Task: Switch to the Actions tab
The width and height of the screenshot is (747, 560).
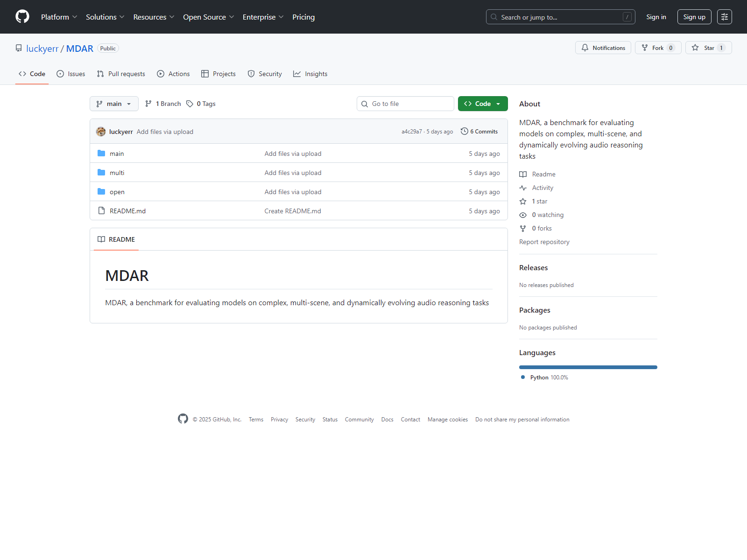Action: click(x=174, y=74)
